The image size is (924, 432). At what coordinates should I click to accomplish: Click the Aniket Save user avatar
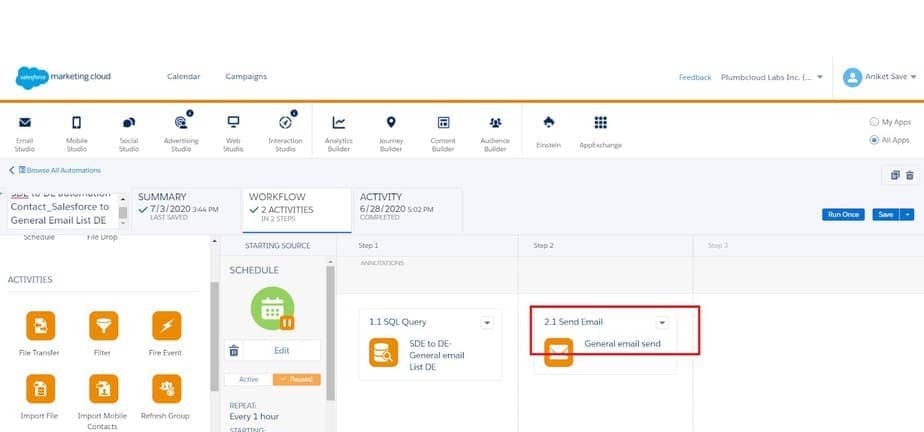[852, 77]
